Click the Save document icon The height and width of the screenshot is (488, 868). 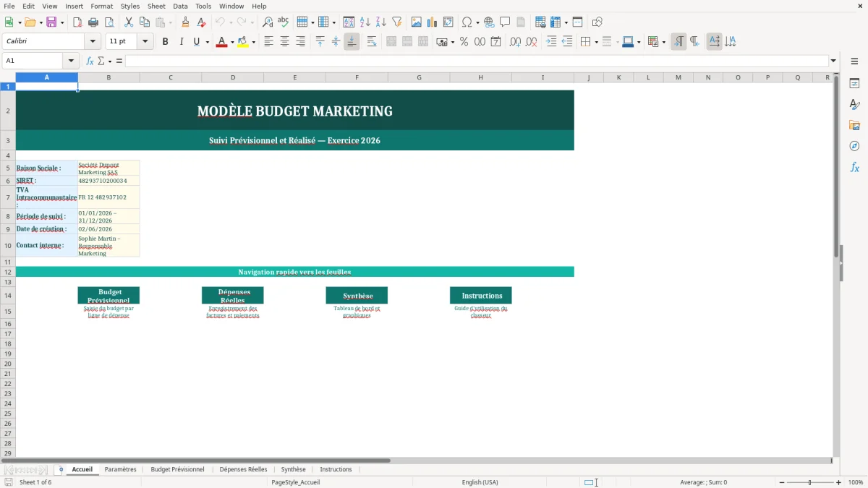51,22
